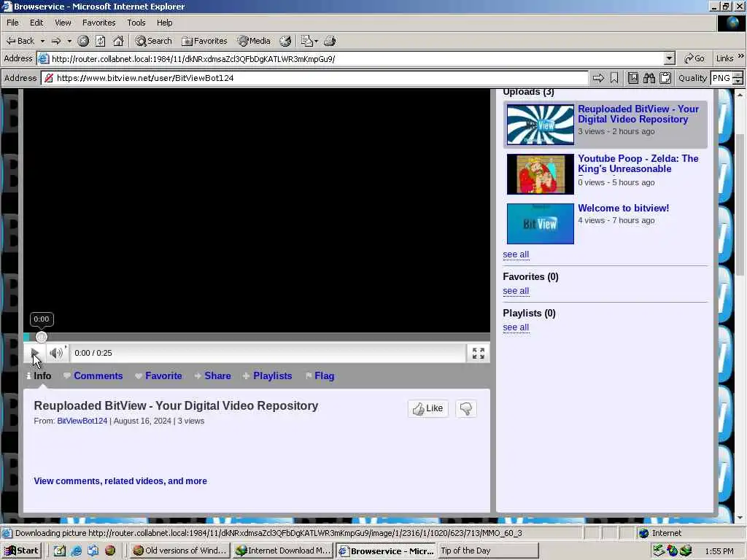Screen dimensions: 747x560
Task: Click the Browservice clipboard icon
Action: [665, 78]
